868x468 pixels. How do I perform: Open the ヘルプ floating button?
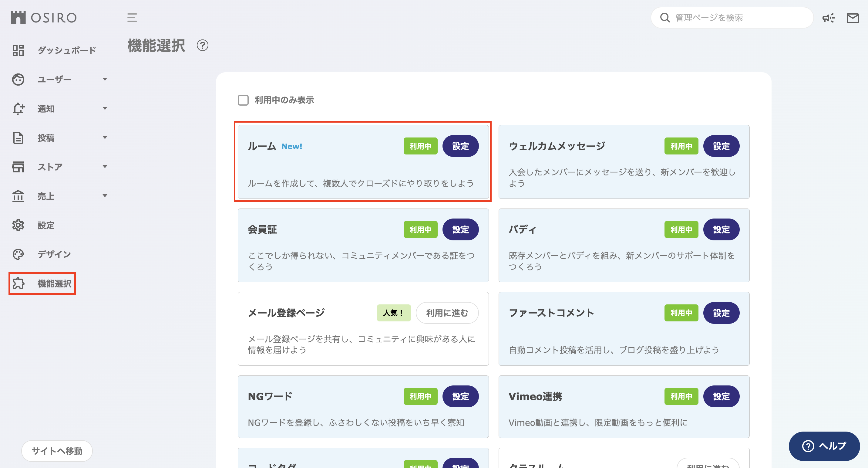(824, 446)
